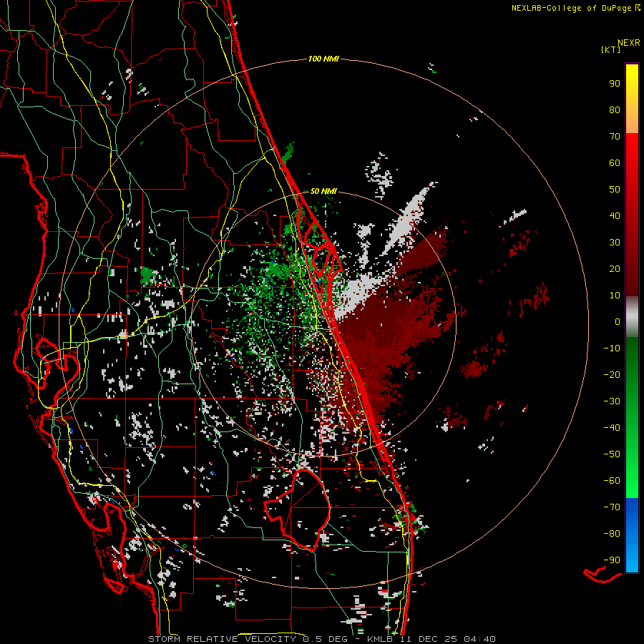644x644 pixels.
Task: Click the positive 60 scale value
Action: click(x=615, y=163)
